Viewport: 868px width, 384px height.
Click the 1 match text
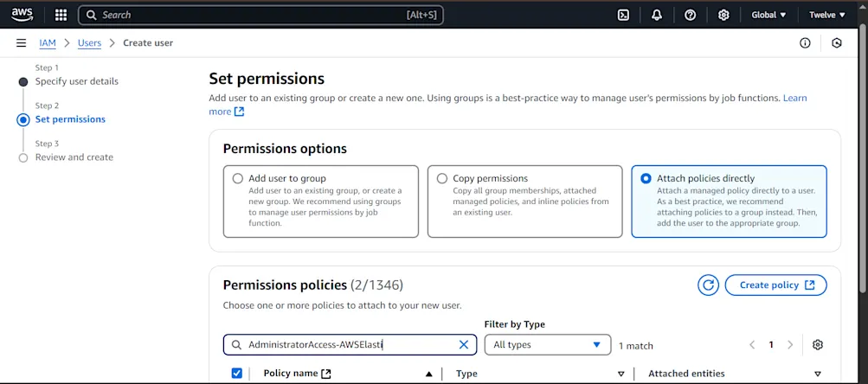tap(635, 346)
